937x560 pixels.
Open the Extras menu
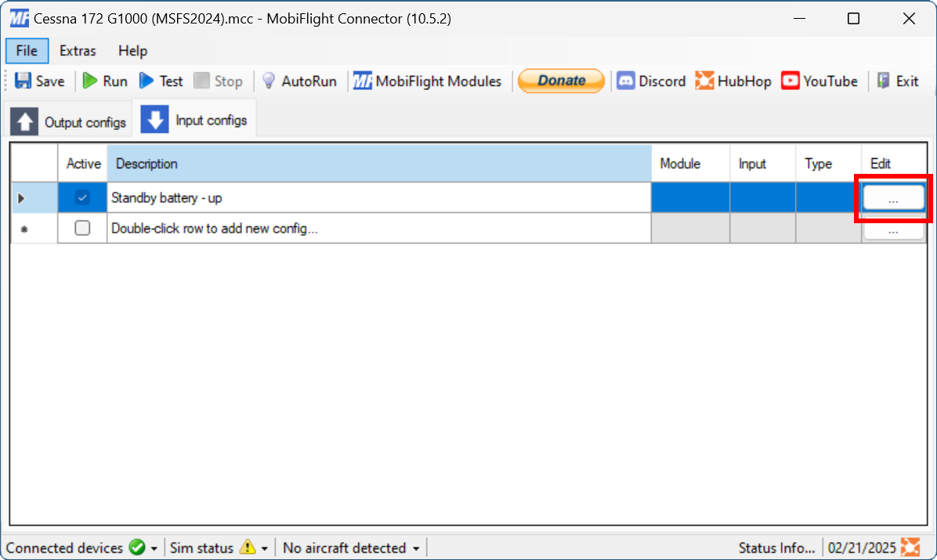coord(78,50)
